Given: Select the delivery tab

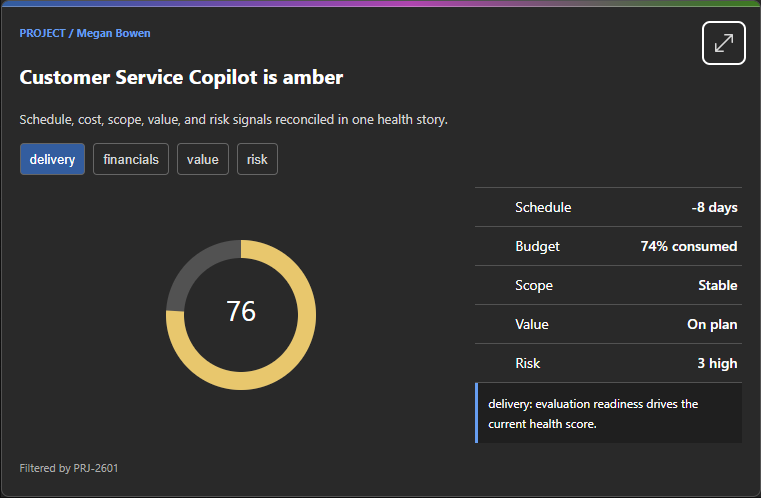Looking at the screenshot, I should tap(52, 159).
